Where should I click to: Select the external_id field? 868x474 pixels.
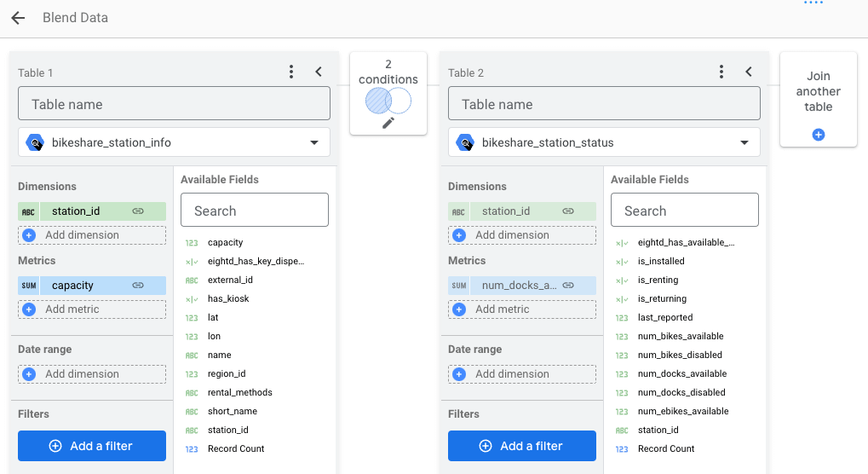click(x=230, y=280)
